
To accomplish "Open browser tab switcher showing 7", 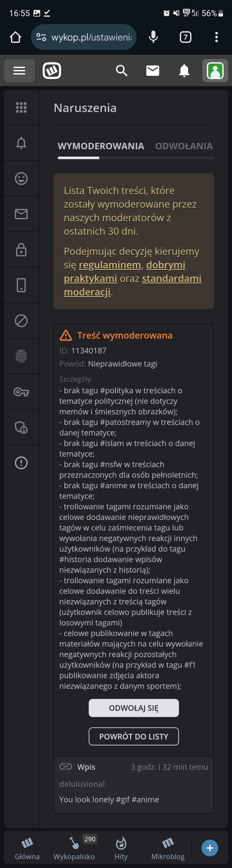I will click(185, 37).
